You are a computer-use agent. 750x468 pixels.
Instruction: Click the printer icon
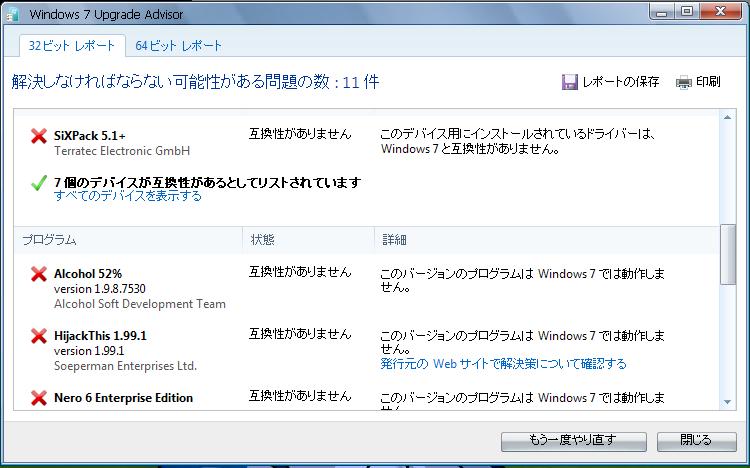pyautogui.click(x=684, y=82)
